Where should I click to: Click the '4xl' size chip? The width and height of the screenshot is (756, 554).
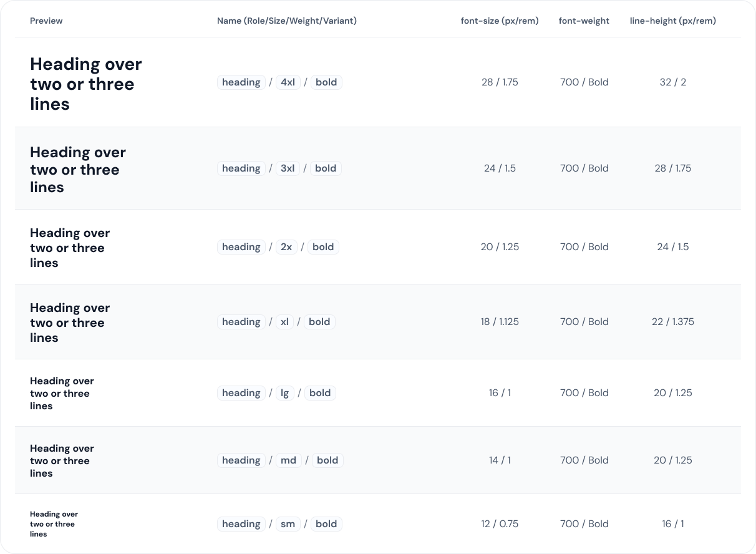288,82
